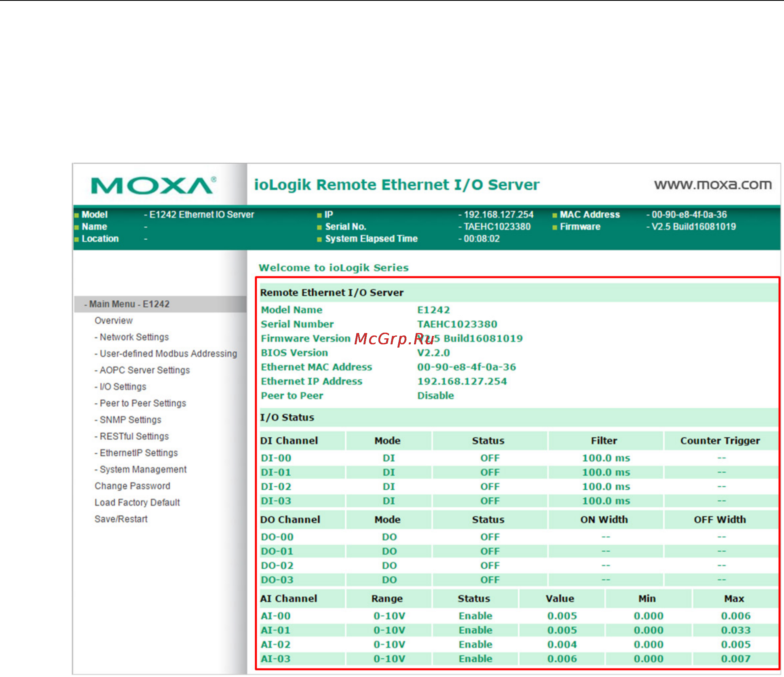This screenshot has width=784, height=677.
Task: Click ioLogik Remote Ethernet I/O Server title
Action: point(396,185)
